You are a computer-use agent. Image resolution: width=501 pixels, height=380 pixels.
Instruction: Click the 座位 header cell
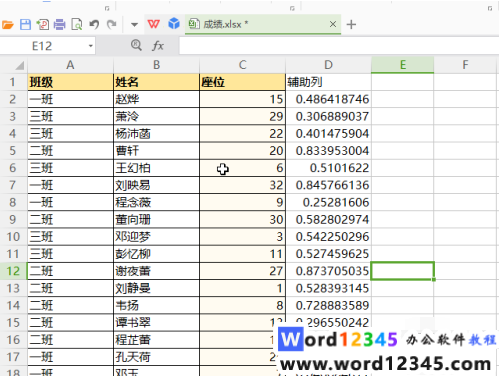pyautogui.click(x=242, y=82)
